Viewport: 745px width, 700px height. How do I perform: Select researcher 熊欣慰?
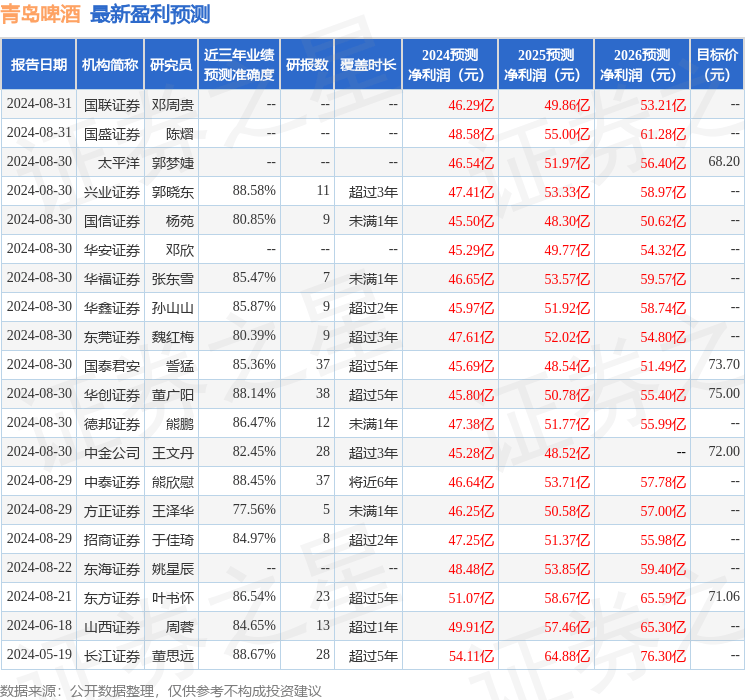click(x=172, y=482)
